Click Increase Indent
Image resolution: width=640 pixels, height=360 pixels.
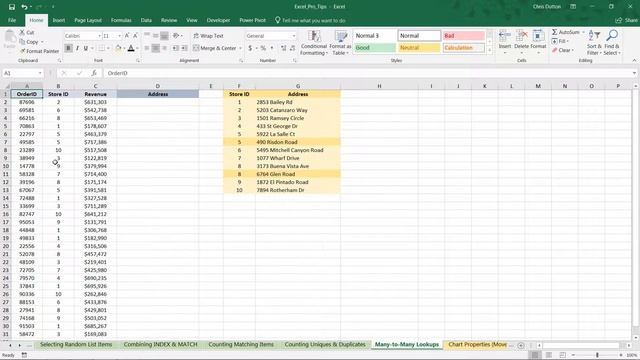tap(184, 48)
